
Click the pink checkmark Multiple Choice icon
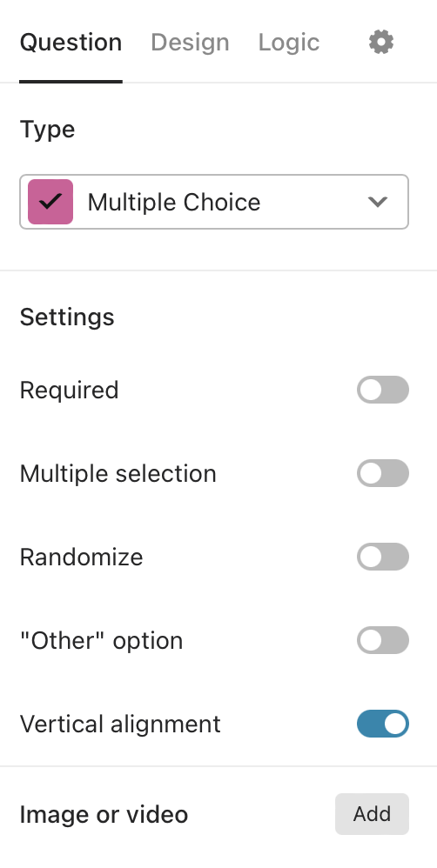point(50,202)
